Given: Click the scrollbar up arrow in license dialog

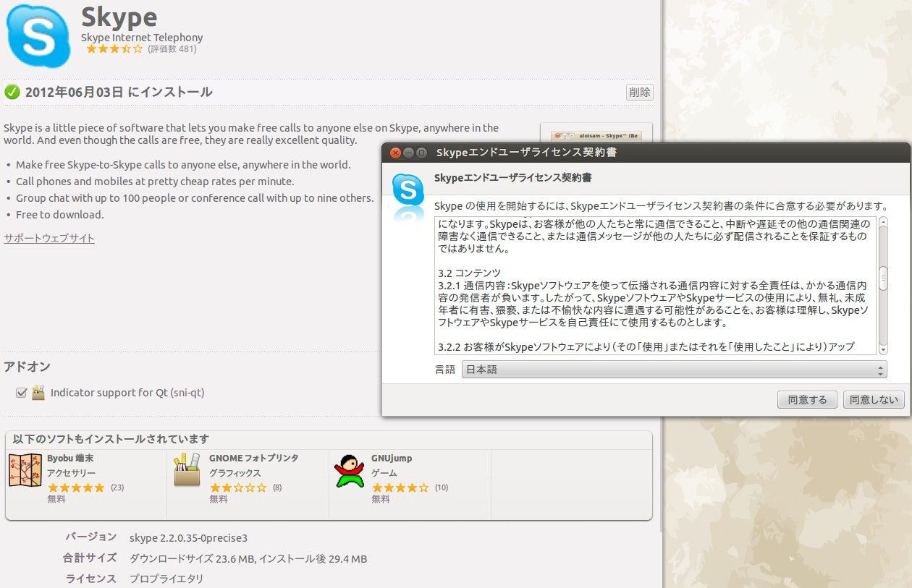Looking at the screenshot, I should [x=883, y=221].
